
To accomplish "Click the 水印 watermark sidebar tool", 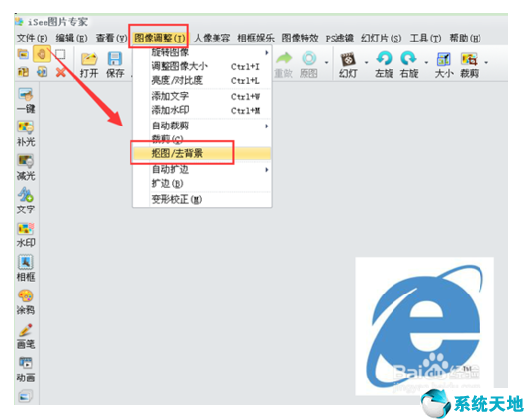I will [26, 235].
